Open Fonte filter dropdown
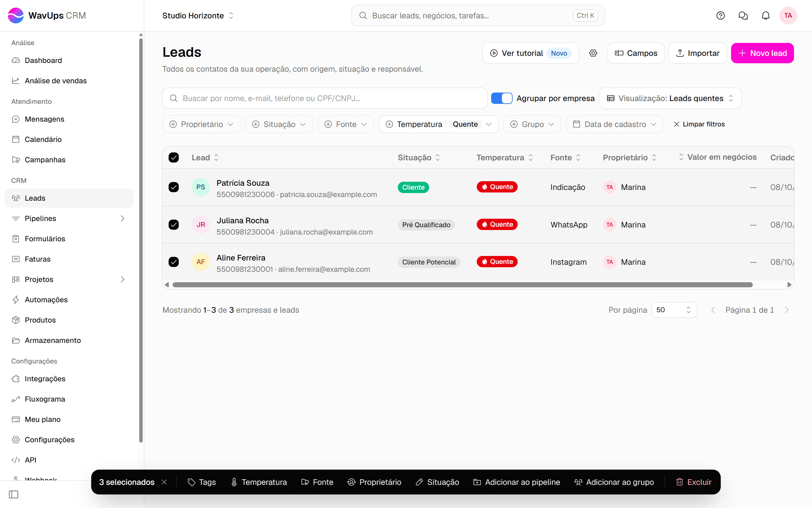The image size is (812, 508). point(346,124)
